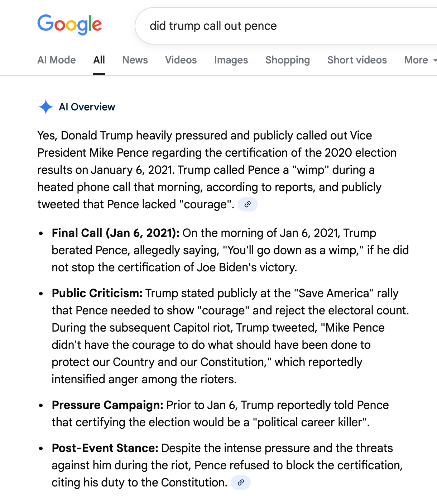Click the Google logo
Viewport: 437px width, 504px height.
70,25
